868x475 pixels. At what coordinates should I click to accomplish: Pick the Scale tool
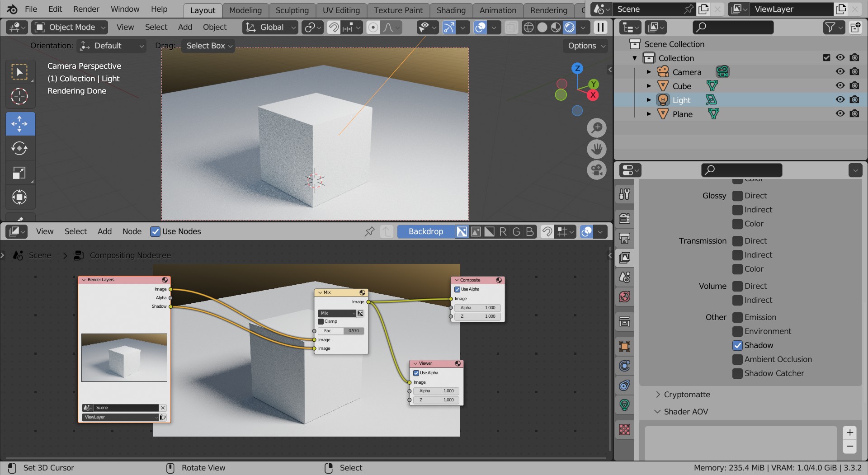(19, 173)
